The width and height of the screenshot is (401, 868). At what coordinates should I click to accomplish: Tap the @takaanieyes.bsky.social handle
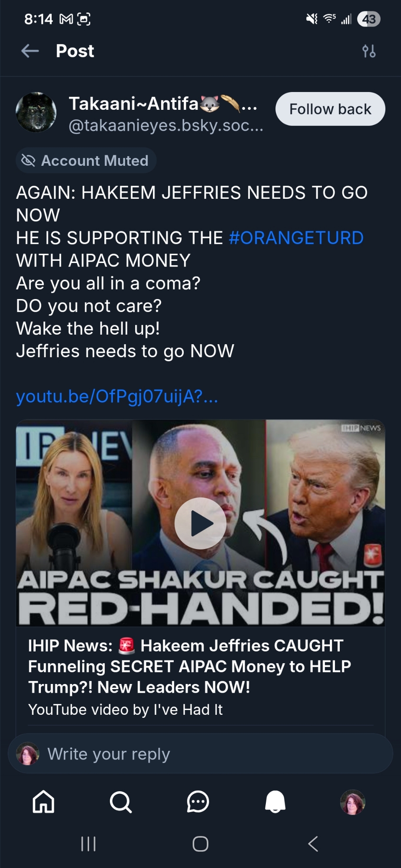(166, 125)
